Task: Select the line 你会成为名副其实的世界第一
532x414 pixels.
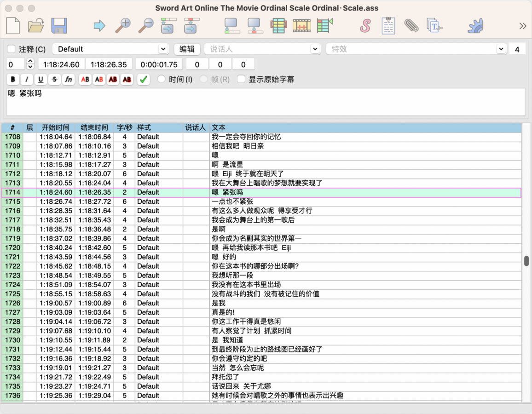Action: 261,238
